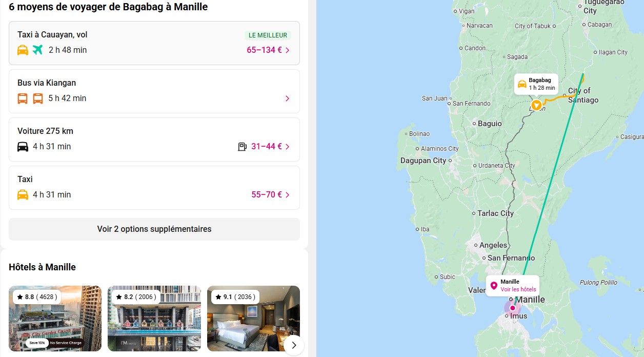The width and height of the screenshot is (644, 357).
Task: Click the orange Bagabag origin marker on map
Action: pos(536,105)
